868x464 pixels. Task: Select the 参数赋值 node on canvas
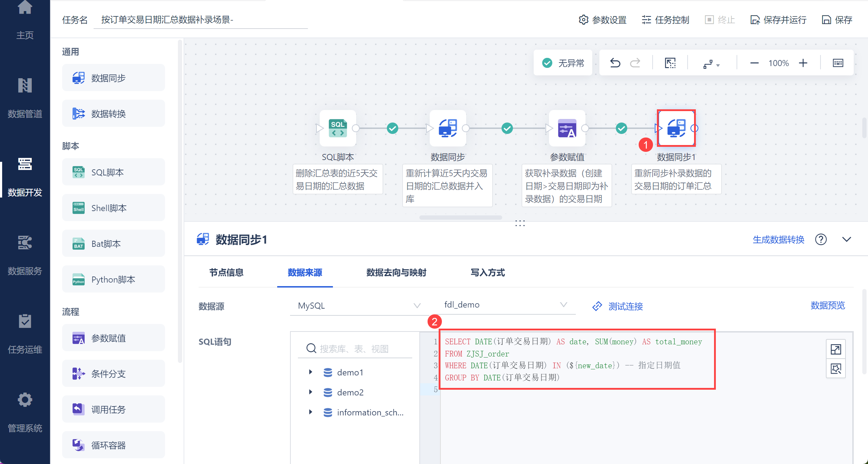click(x=567, y=128)
